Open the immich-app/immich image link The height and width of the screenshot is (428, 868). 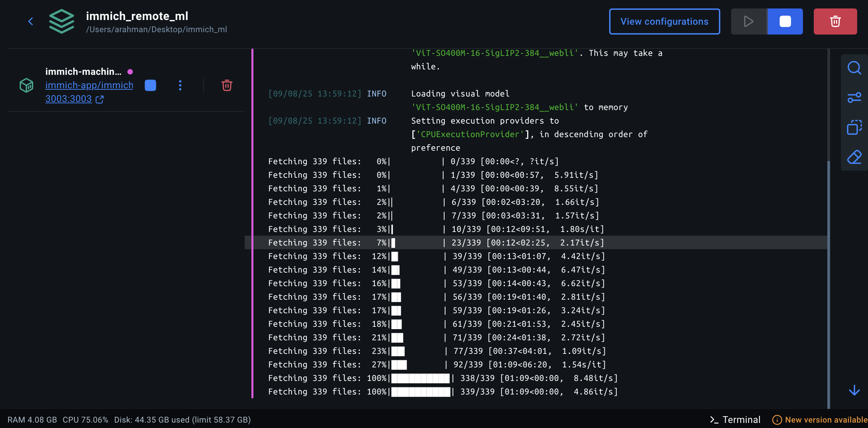[x=89, y=85]
